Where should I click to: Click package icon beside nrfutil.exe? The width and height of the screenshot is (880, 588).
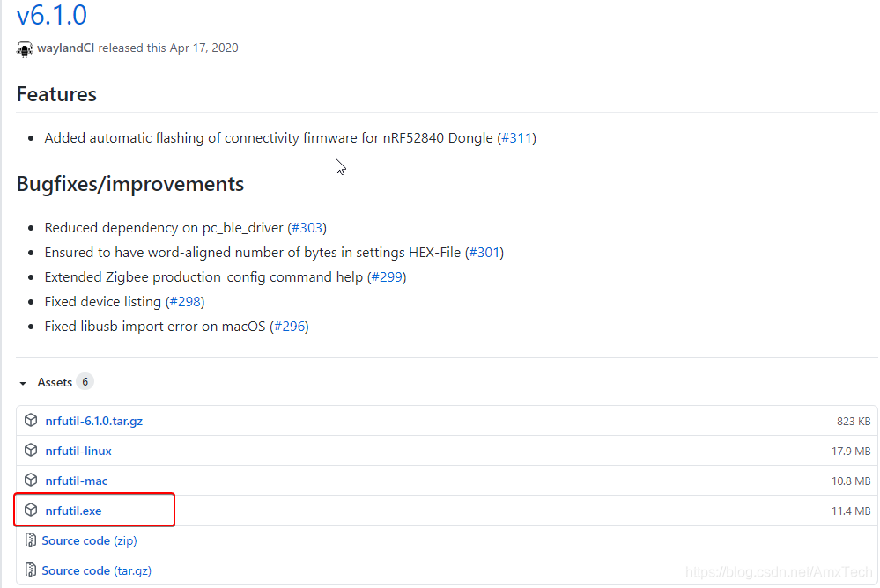pyautogui.click(x=31, y=510)
